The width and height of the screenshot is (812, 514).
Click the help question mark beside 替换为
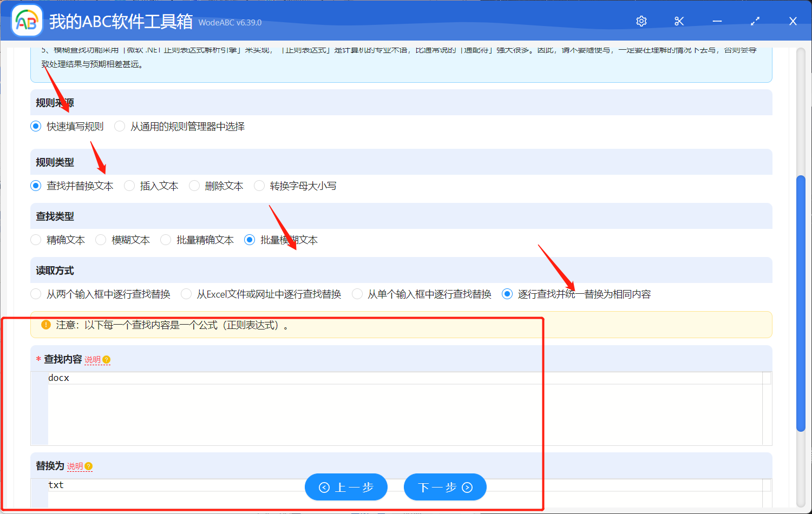[x=89, y=466]
